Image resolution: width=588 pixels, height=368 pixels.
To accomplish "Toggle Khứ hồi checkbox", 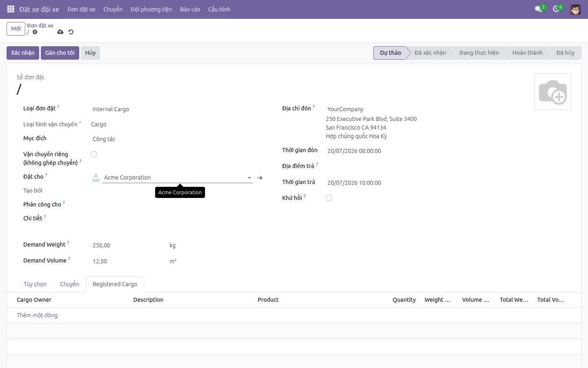I will pyautogui.click(x=329, y=198).
